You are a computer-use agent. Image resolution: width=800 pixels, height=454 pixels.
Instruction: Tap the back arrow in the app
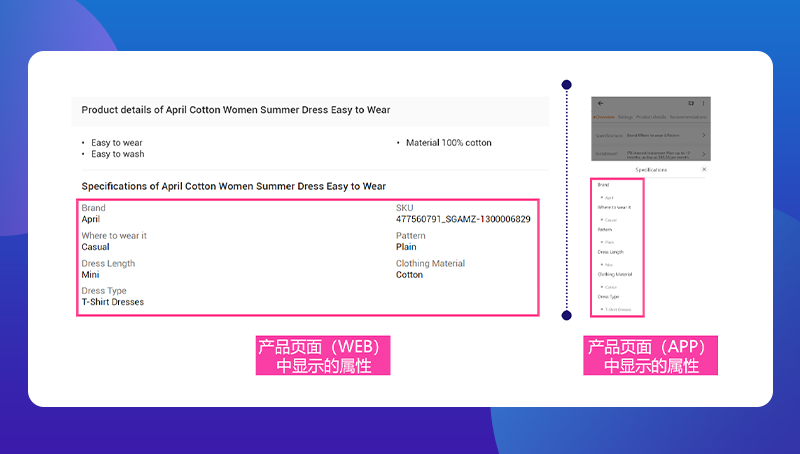(x=601, y=103)
